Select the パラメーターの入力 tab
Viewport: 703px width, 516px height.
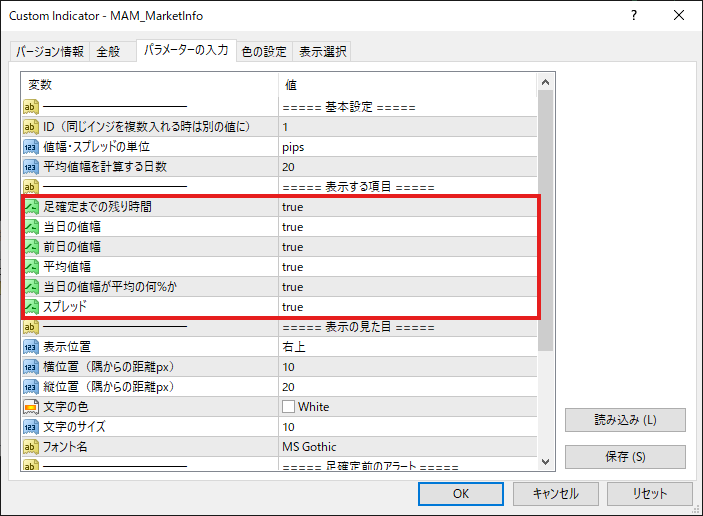(x=186, y=50)
